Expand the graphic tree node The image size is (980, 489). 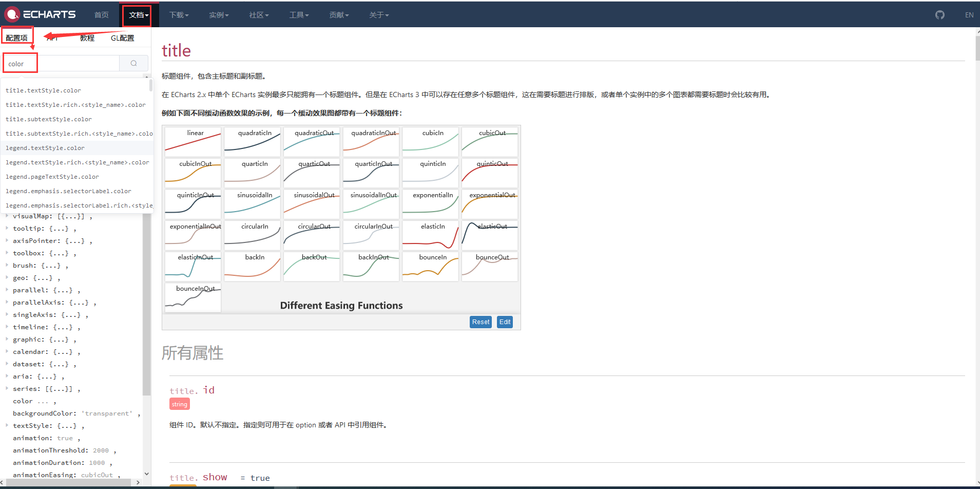[x=7, y=339]
